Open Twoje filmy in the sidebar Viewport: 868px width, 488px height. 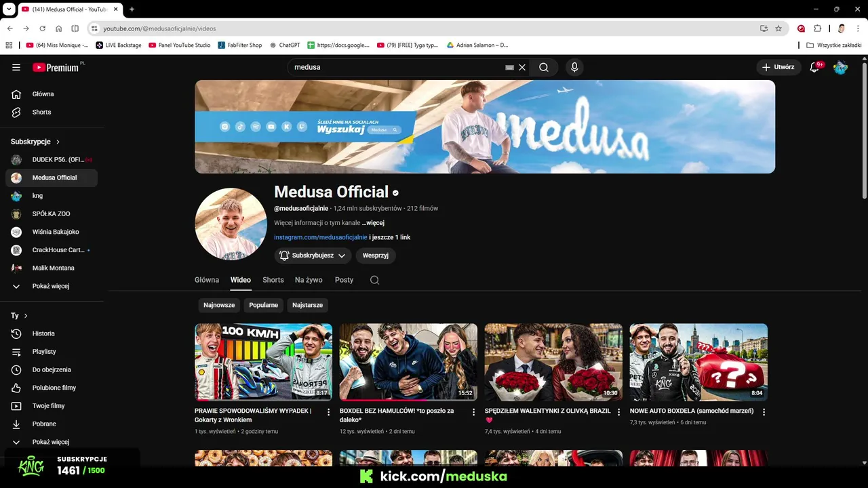coord(52,406)
